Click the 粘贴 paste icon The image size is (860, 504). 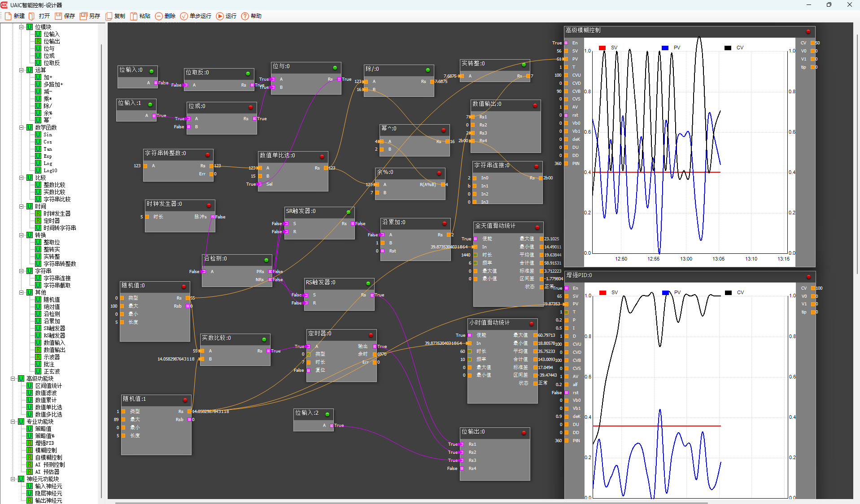[x=134, y=16]
